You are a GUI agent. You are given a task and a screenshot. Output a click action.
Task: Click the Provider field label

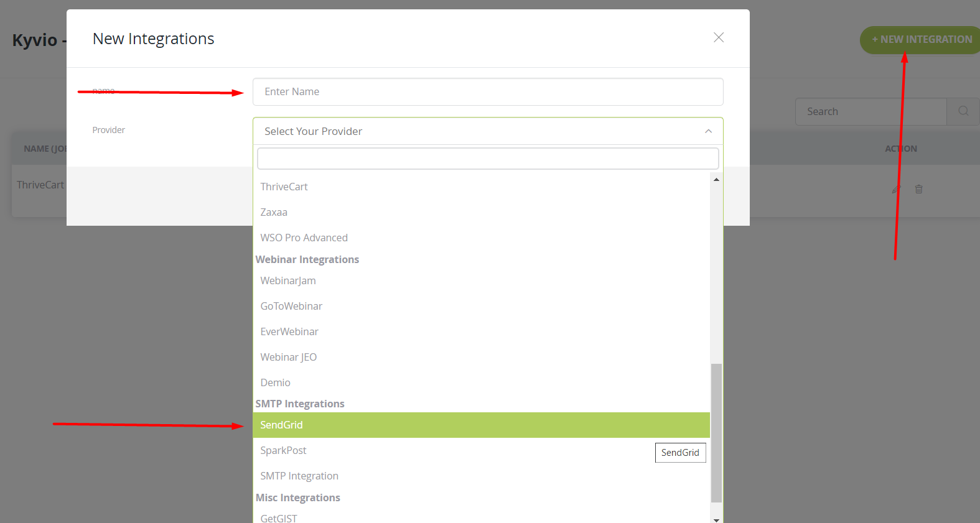[109, 130]
